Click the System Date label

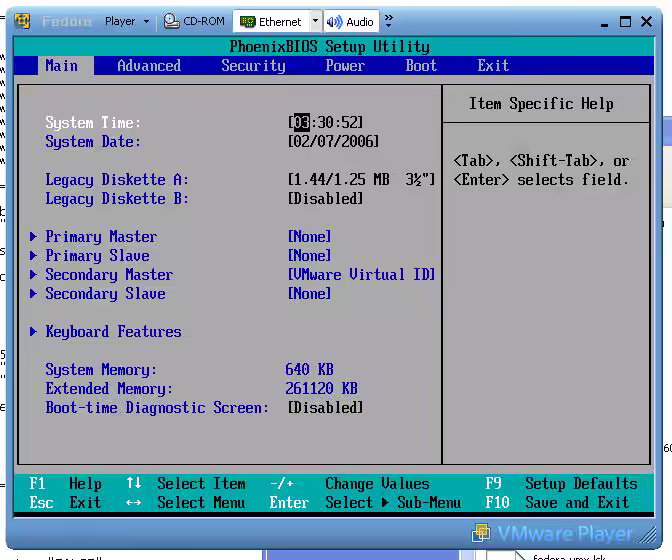93,142
